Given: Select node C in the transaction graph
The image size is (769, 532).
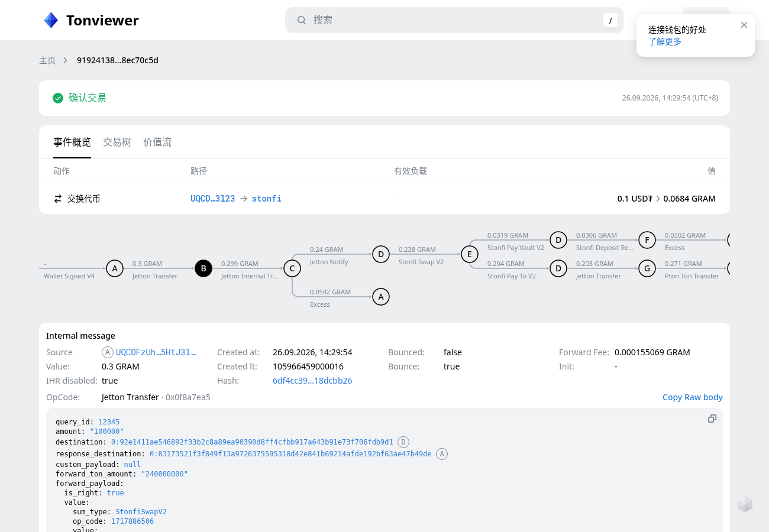Looking at the screenshot, I should (x=292, y=269).
